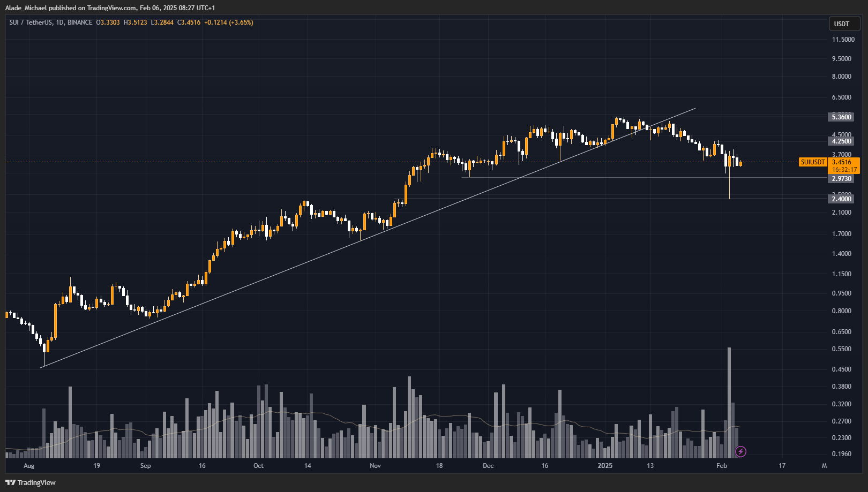Click the purple lightning bolt event icon
This screenshot has height=492, width=868.
[740, 452]
